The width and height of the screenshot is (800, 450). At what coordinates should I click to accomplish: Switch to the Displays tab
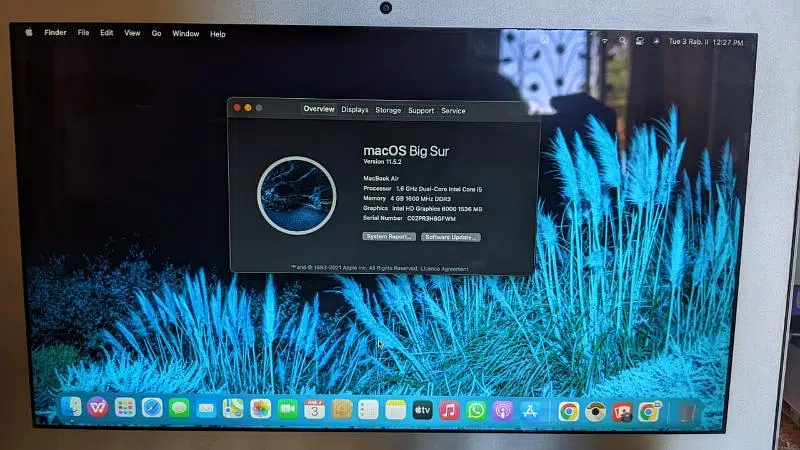click(x=354, y=110)
